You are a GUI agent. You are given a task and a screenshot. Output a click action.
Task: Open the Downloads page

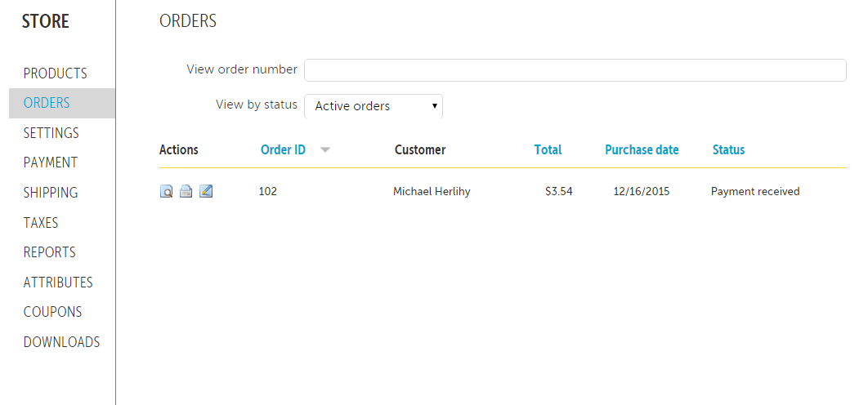[61, 342]
